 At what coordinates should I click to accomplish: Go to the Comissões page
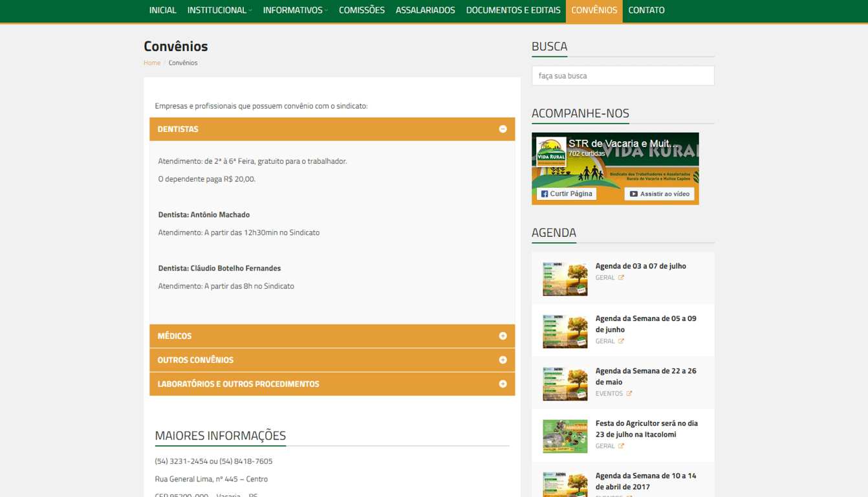(x=362, y=10)
